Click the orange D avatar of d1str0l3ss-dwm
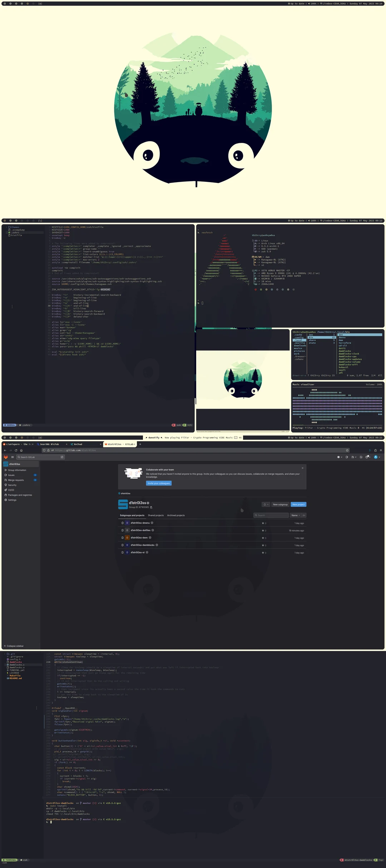The height and width of the screenshot is (868, 386). tap(127, 538)
